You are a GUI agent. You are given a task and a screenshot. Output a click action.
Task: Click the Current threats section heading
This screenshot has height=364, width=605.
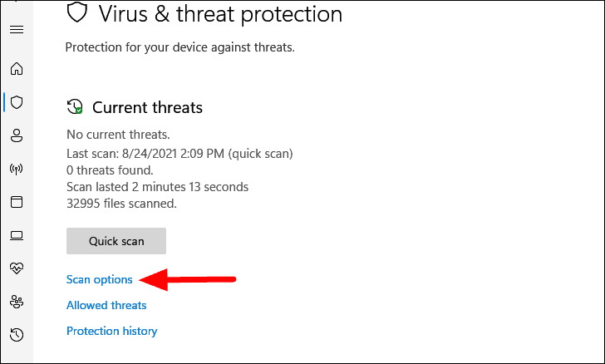[x=147, y=107]
